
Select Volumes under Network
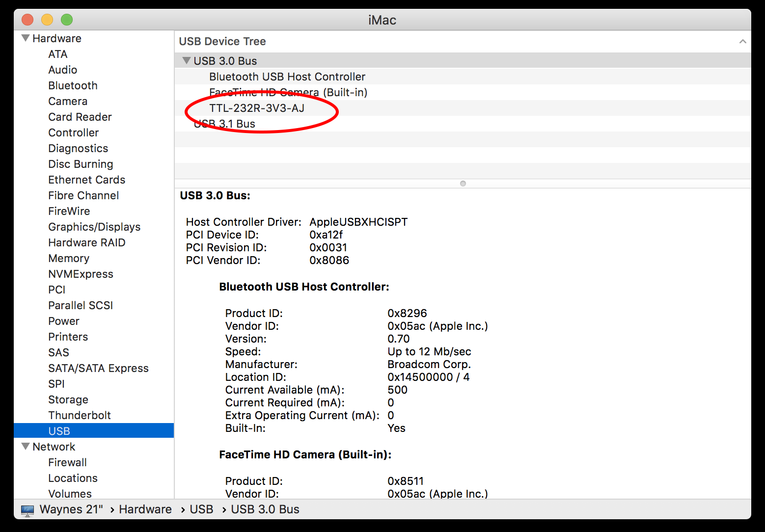pos(70,494)
